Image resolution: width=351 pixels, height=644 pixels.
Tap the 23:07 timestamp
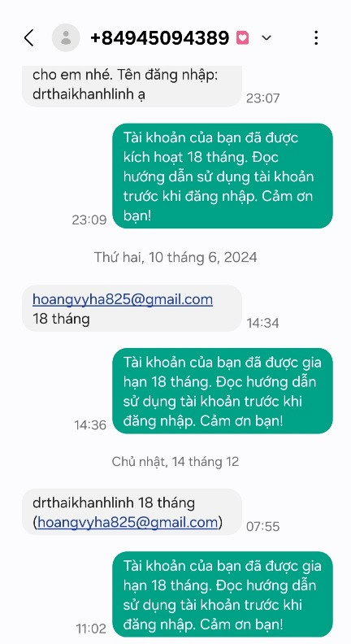[x=262, y=98]
